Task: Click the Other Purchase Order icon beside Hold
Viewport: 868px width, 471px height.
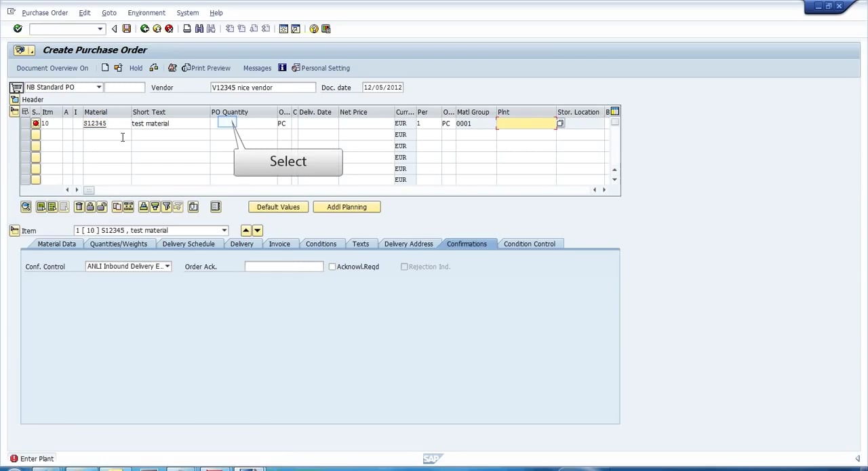Action: tap(118, 68)
